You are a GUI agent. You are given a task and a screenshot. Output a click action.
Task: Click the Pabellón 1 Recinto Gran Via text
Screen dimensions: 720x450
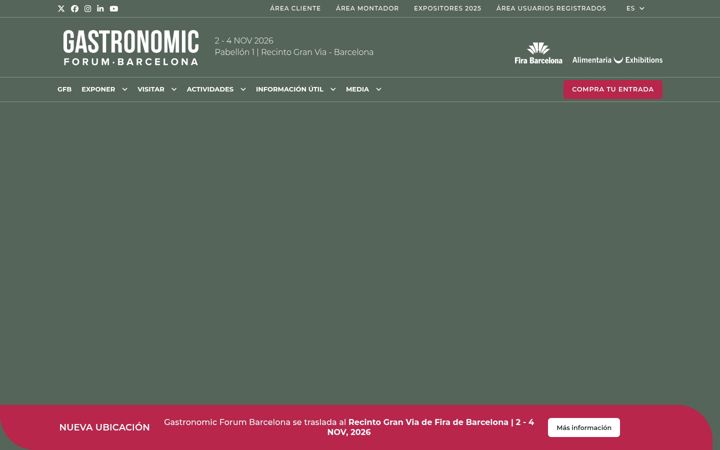click(x=294, y=52)
